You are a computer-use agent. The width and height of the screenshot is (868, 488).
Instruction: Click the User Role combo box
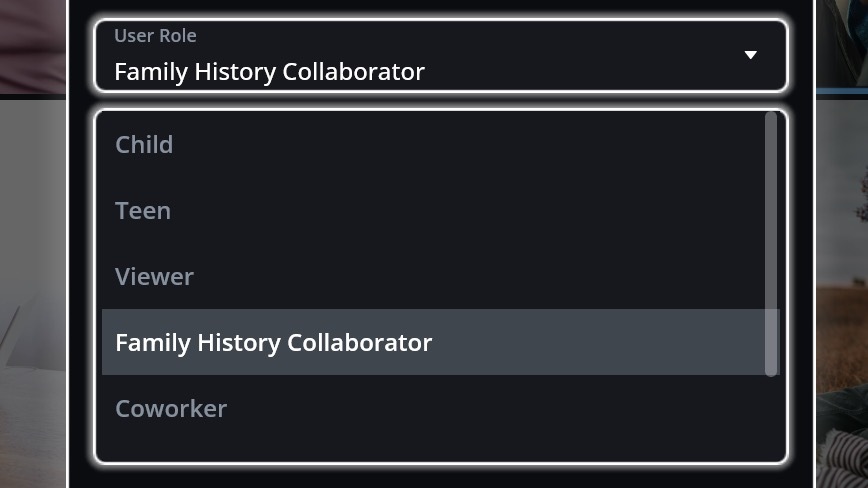(440, 56)
